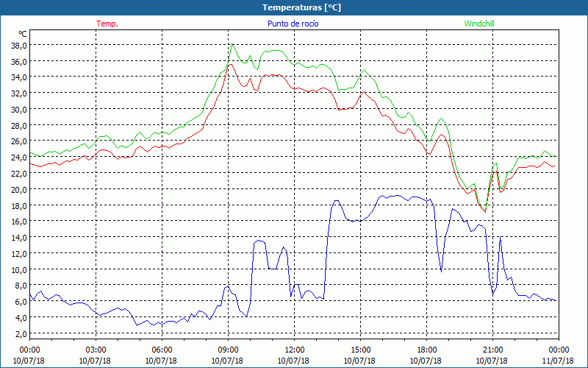Image resolution: width=588 pixels, height=368 pixels.
Task: Click the 06:00 time axis label
Action: click(x=162, y=350)
